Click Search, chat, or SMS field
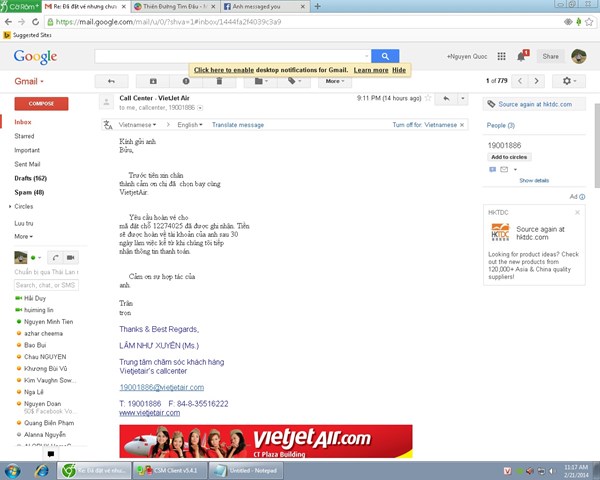 [x=46, y=285]
